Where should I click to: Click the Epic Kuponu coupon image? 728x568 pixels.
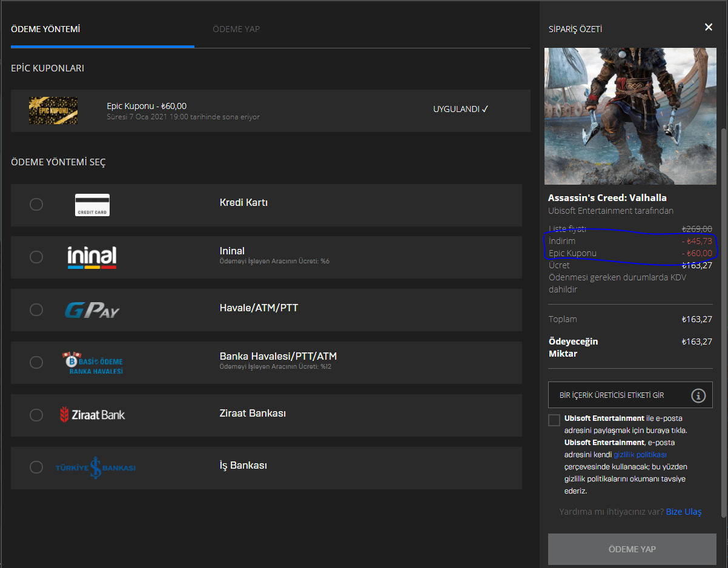(53, 111)
